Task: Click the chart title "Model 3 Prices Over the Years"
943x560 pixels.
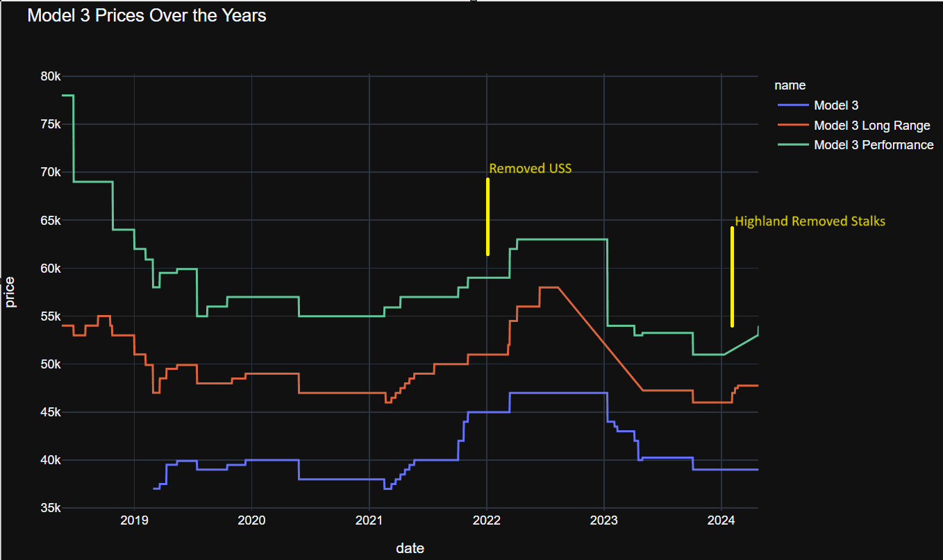Action: (x=147, y=15)
